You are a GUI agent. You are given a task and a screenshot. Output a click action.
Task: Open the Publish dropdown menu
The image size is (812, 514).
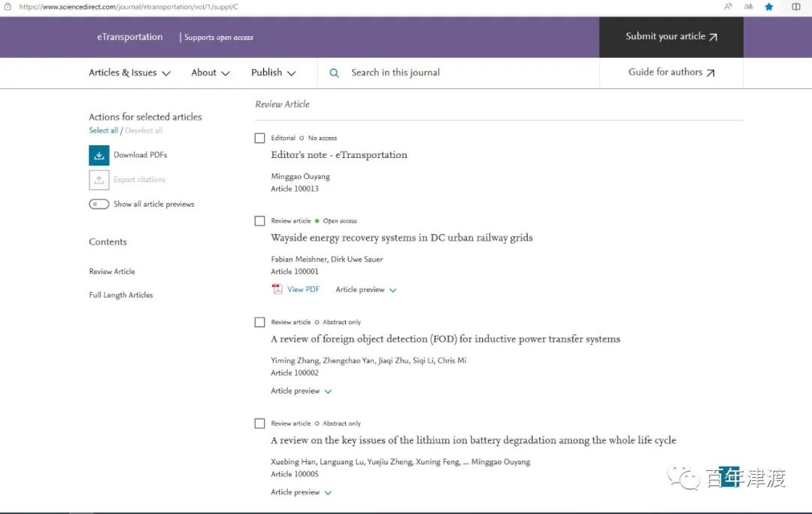[273, 73]
